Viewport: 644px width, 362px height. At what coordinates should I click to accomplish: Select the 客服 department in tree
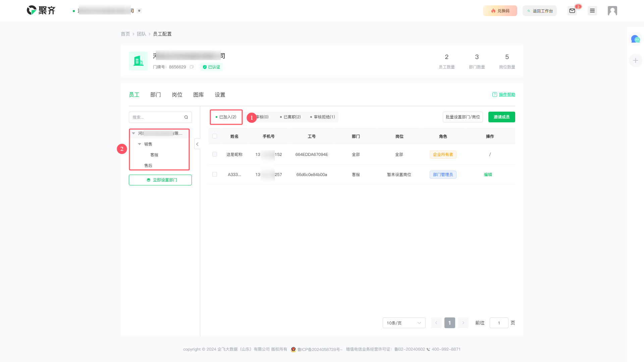click(x=154, y=155)
